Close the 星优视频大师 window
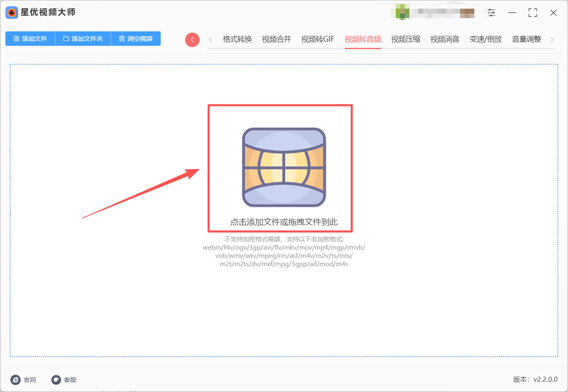 [554, 12]
